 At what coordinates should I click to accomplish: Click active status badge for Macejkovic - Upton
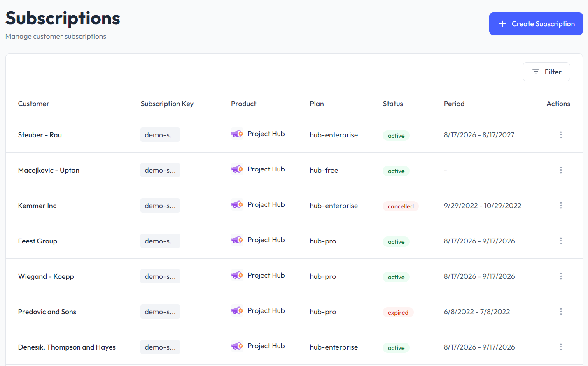396,171
